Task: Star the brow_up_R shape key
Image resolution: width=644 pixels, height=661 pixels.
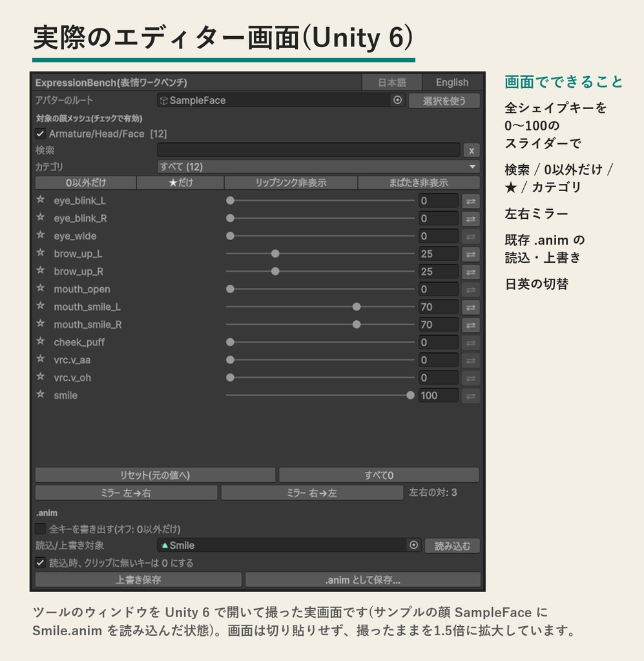Action: pyautogui.click(x=41, y=270)
